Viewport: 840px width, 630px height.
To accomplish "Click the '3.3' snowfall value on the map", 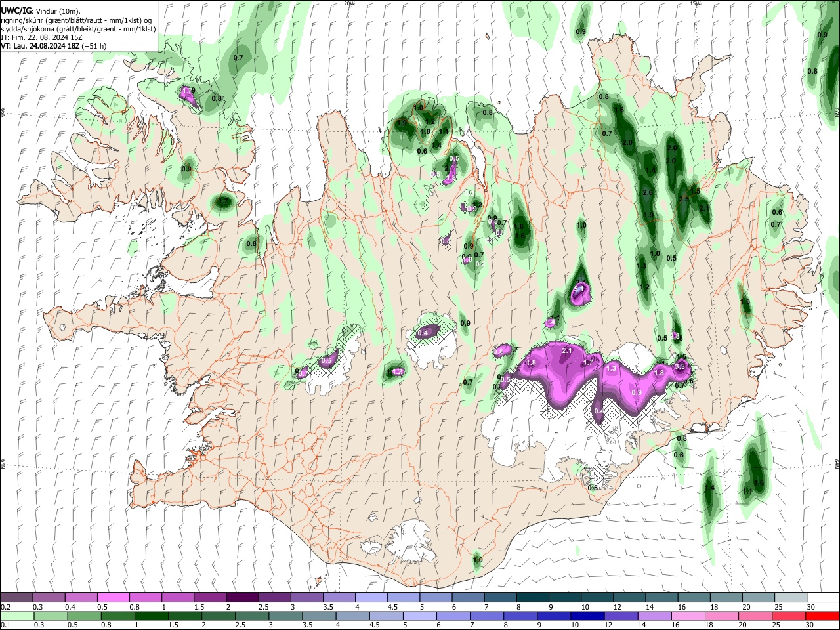I will [x=681, y=366].
